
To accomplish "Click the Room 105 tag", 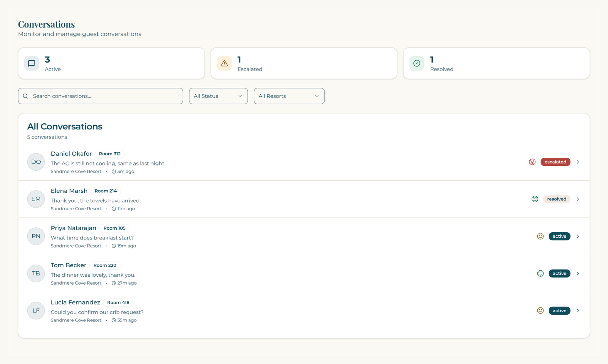I will tap(114, 228).
